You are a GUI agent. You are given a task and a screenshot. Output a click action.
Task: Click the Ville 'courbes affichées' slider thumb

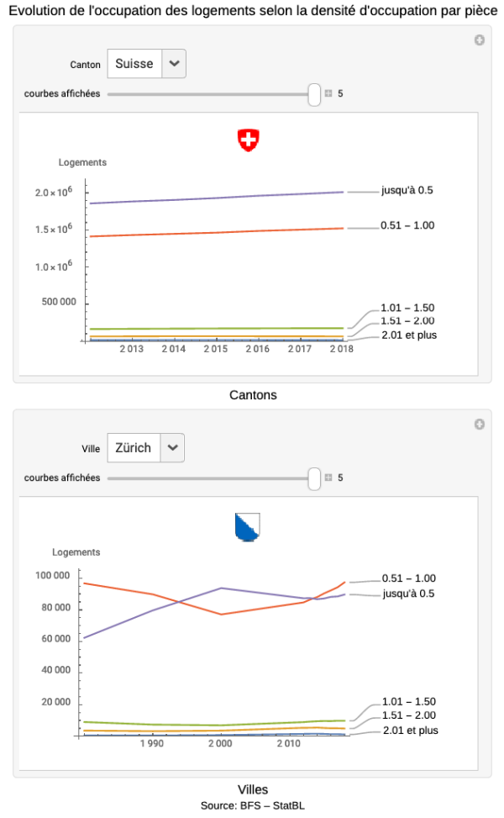(x=314, y=478)
